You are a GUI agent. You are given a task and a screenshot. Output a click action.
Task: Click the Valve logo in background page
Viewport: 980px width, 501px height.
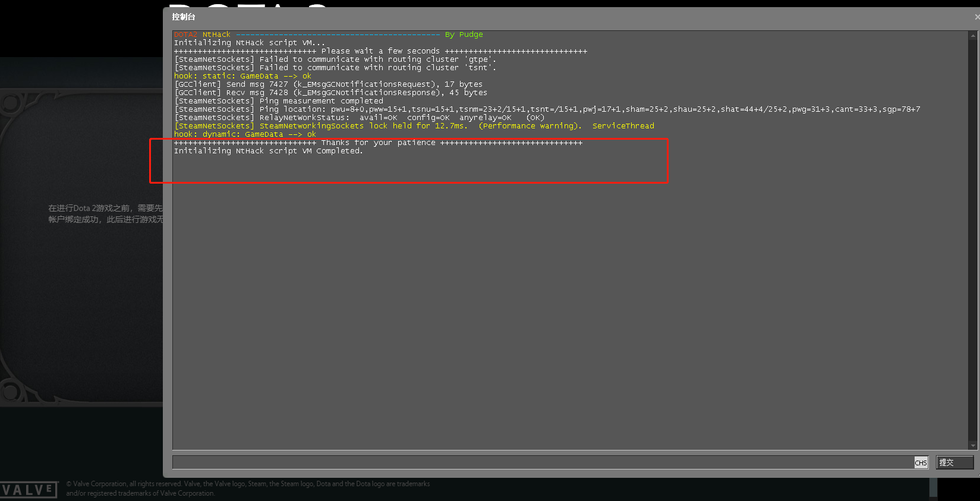(x=29, y=490)
